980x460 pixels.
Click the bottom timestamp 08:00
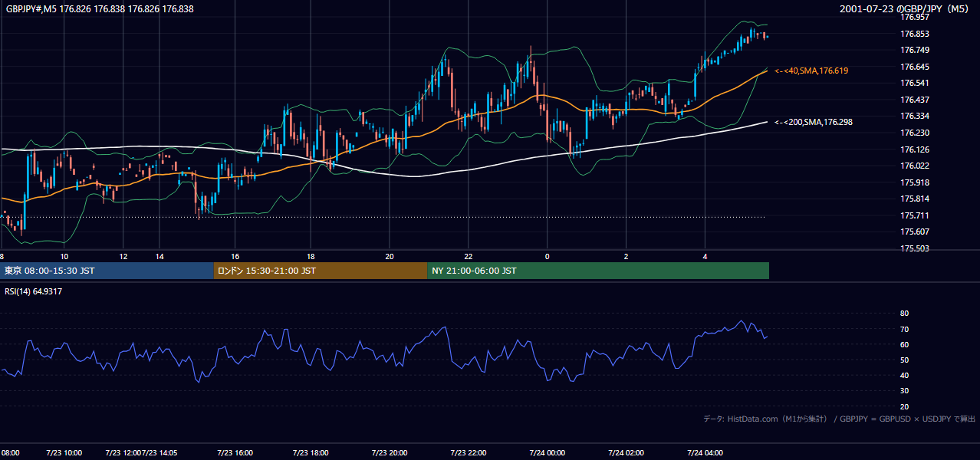(x=9, y=453)
